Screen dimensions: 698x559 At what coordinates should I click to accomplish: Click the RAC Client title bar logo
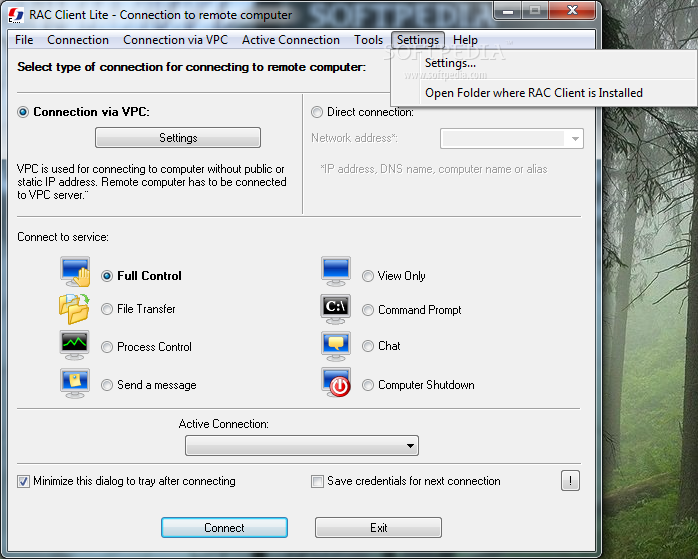(x=16, y=15)
